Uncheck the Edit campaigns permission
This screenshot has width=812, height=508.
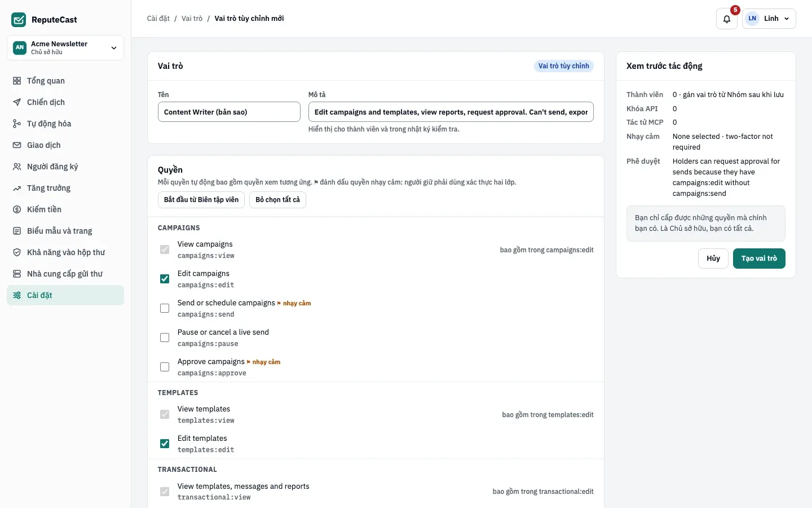tap(165, 279)
